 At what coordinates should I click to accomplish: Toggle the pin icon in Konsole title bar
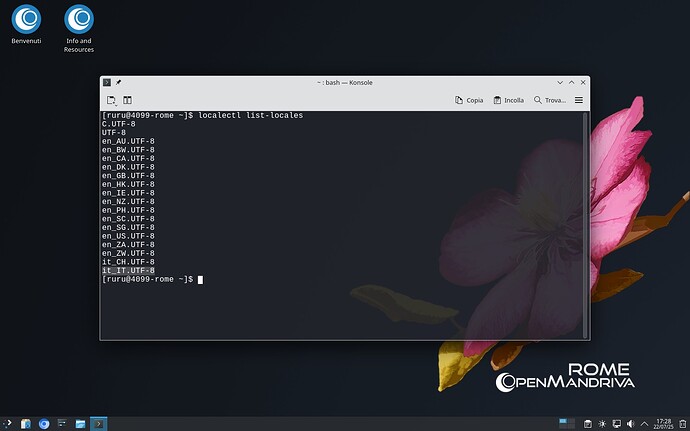coord(119,82)
